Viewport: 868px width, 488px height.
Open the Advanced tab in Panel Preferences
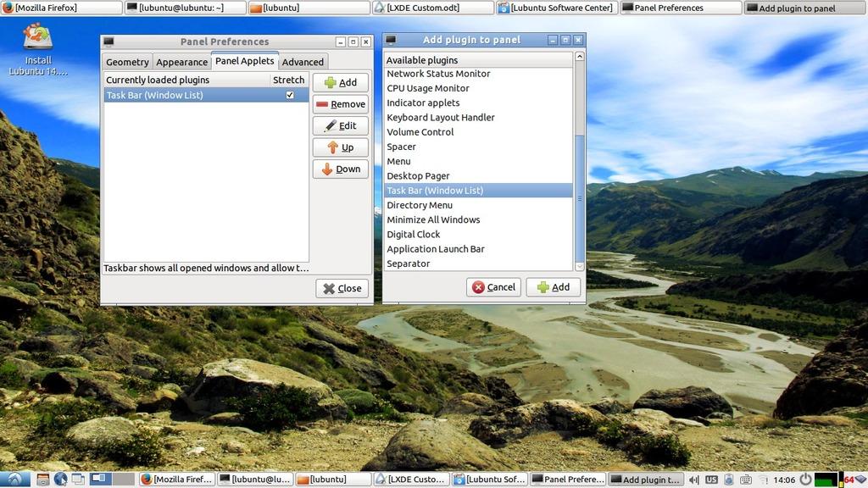click(303, 61)
